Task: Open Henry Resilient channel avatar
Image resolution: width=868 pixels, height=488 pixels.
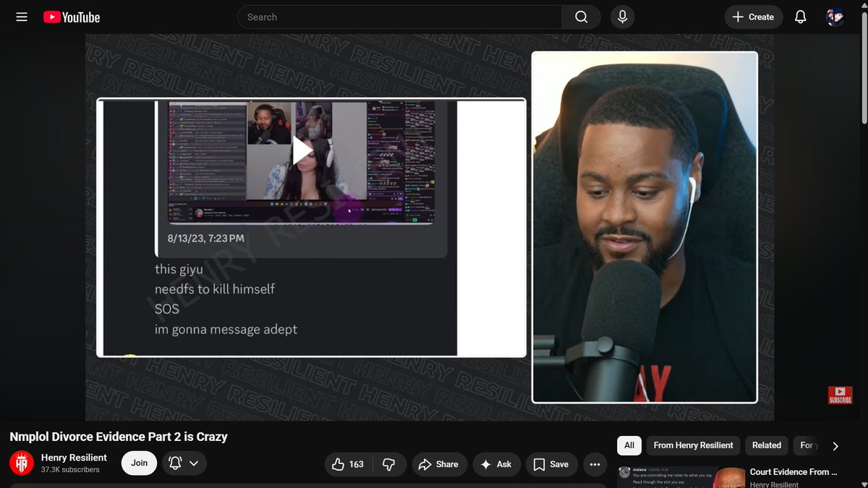Action: pos(22,463)
